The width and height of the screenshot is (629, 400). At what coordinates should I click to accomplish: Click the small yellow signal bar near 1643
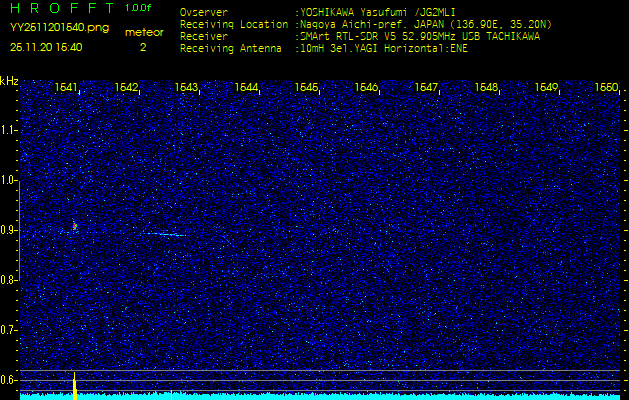(171, 395)
